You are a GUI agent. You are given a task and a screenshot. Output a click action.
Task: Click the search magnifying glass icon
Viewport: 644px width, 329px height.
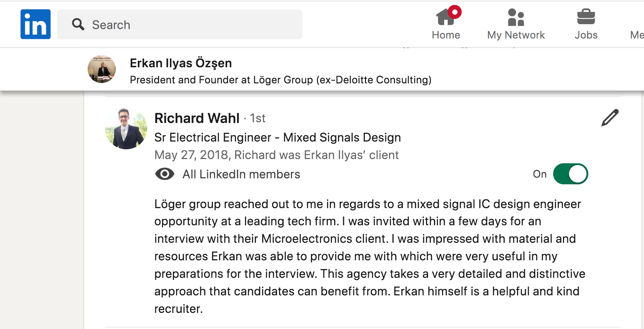point(78,25)
